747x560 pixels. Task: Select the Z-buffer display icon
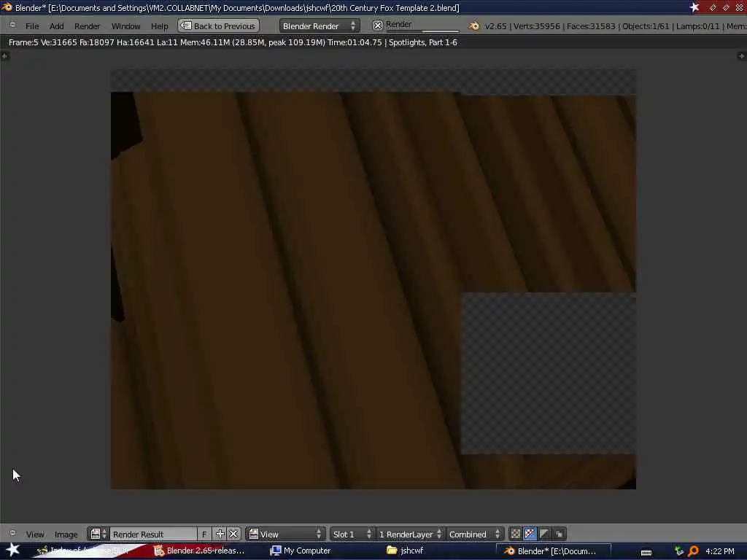point(559,534)
